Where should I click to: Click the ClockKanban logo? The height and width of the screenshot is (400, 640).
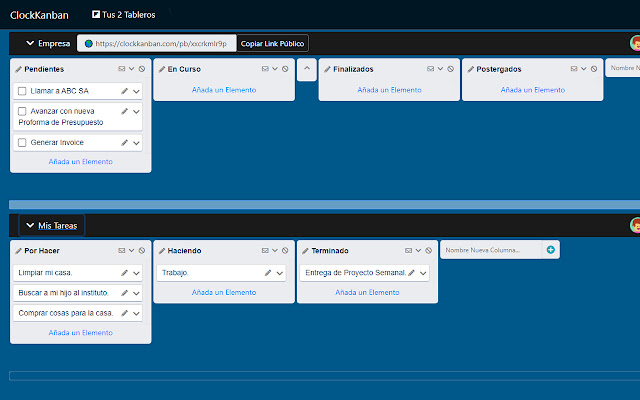[x=39, y=15]
